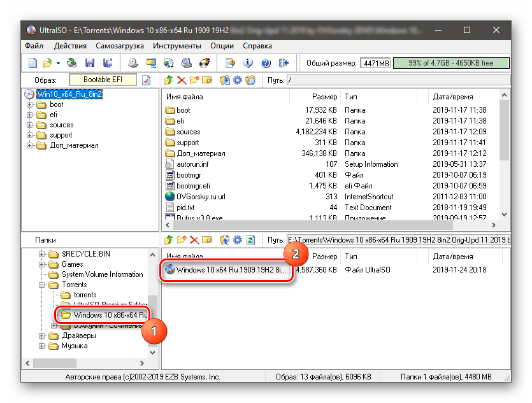The height and width of the screenshot is (403, 532).
Task: Delete using the local toolbar red X
Action: point(194,240)
